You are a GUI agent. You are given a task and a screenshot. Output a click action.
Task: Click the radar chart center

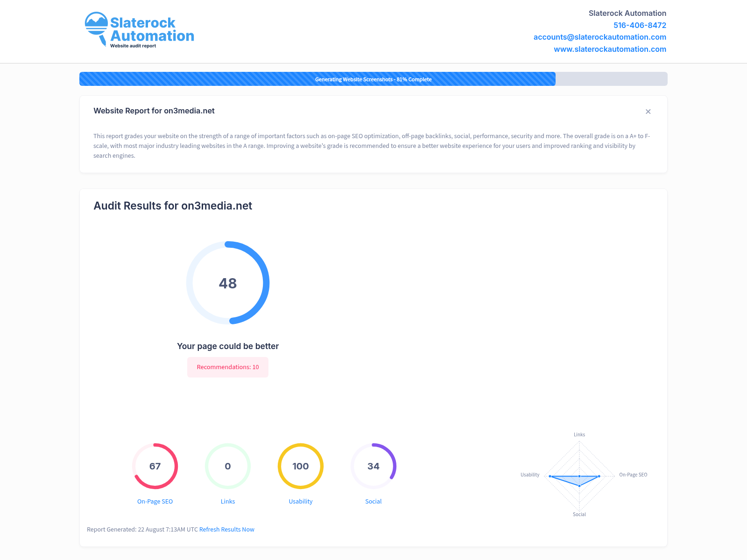(579, 476)
